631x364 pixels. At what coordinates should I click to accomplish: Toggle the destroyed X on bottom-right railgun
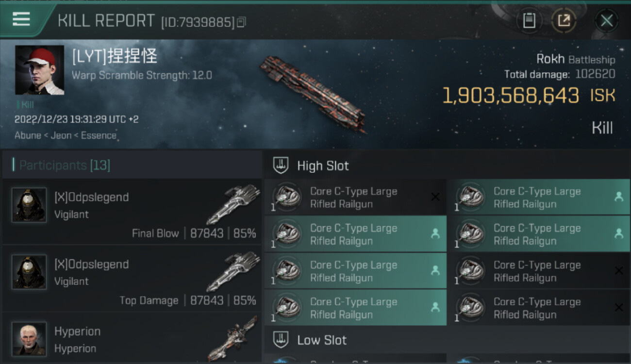619,307
